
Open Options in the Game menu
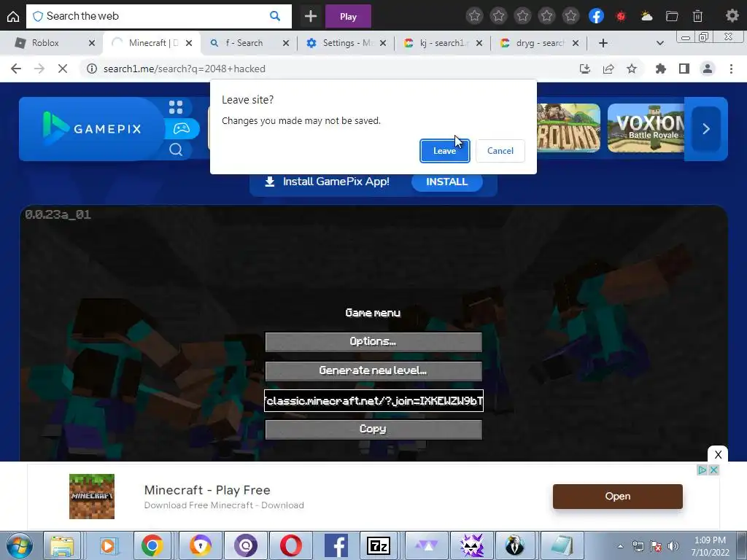[373, 342]
